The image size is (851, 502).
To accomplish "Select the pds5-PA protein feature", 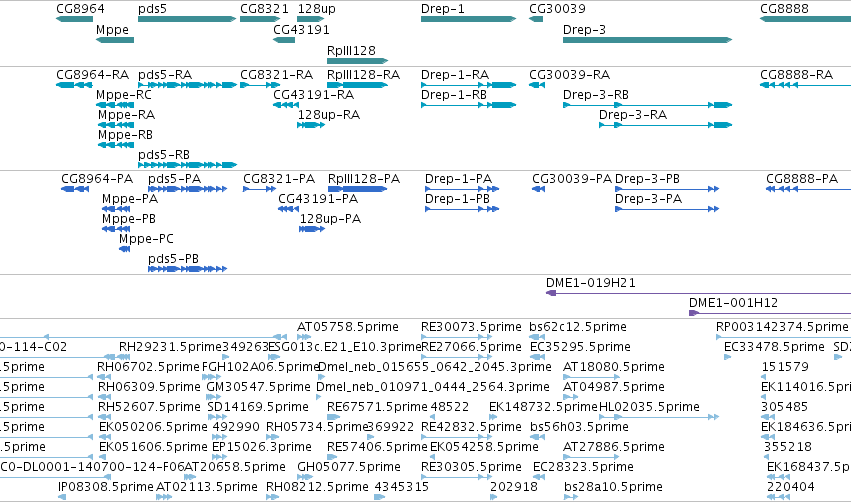I will 187,189.
